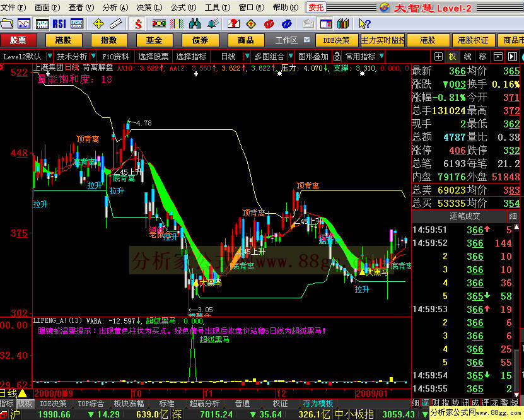Viewport: 524px width, 420px height.
Task: Open the 工具(T) menu
Action: 217,8
